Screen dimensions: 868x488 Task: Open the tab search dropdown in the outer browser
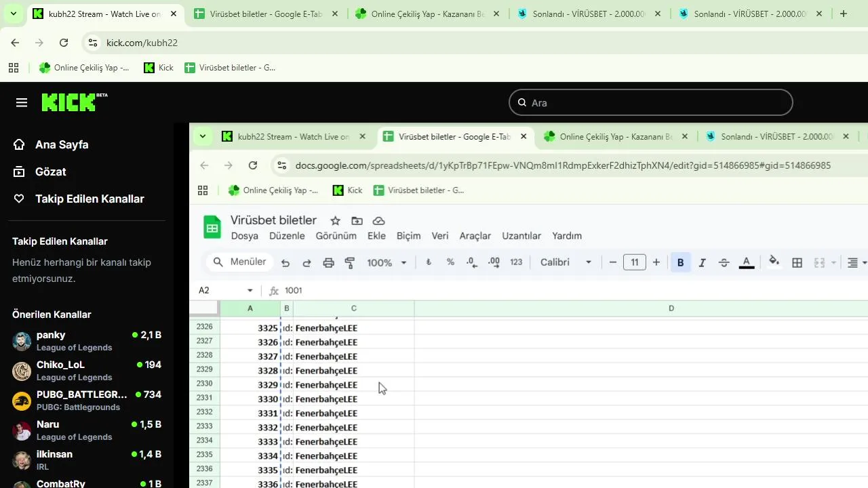(x=13, y=14)
